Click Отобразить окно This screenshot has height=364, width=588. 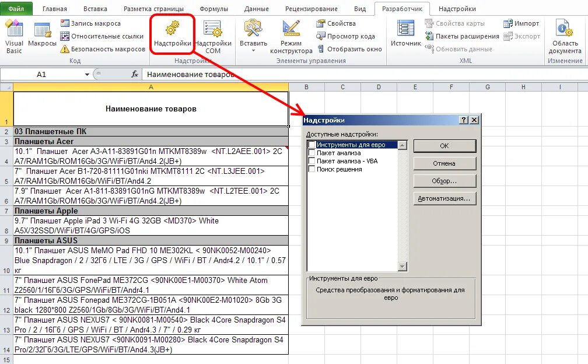349,49
